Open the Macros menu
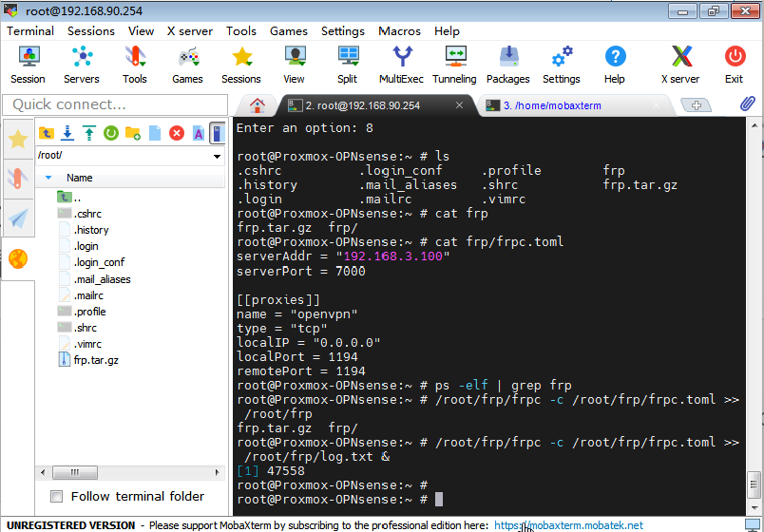Screen dimensions: 764x532 pyautogui.click(x=399, y=30)
